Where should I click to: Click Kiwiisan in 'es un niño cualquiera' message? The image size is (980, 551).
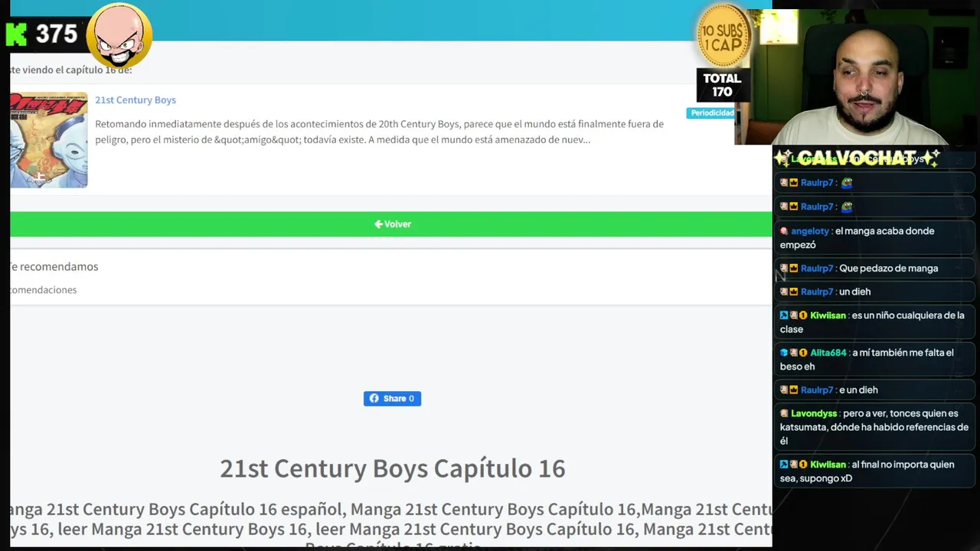[x=828, y=315]
